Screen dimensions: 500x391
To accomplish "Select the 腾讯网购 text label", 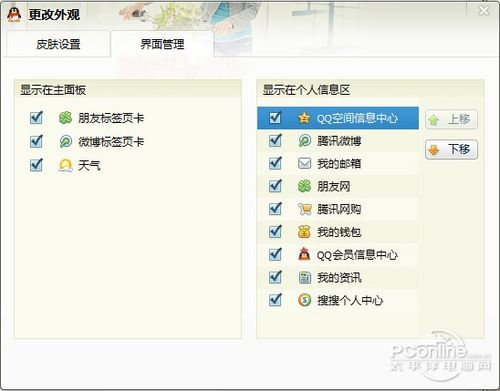I will click(x=339, y=209).
